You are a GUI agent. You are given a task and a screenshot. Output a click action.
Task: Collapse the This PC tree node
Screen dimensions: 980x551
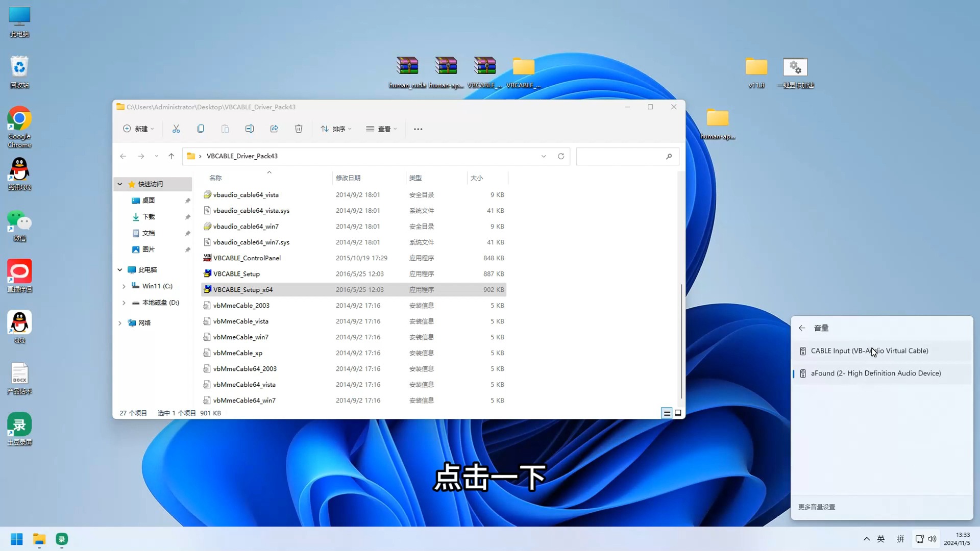120,270
